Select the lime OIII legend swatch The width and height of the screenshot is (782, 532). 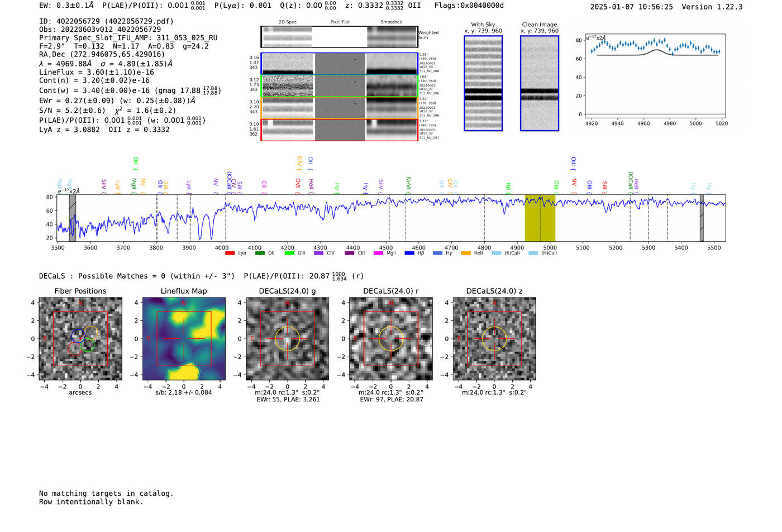289,253
